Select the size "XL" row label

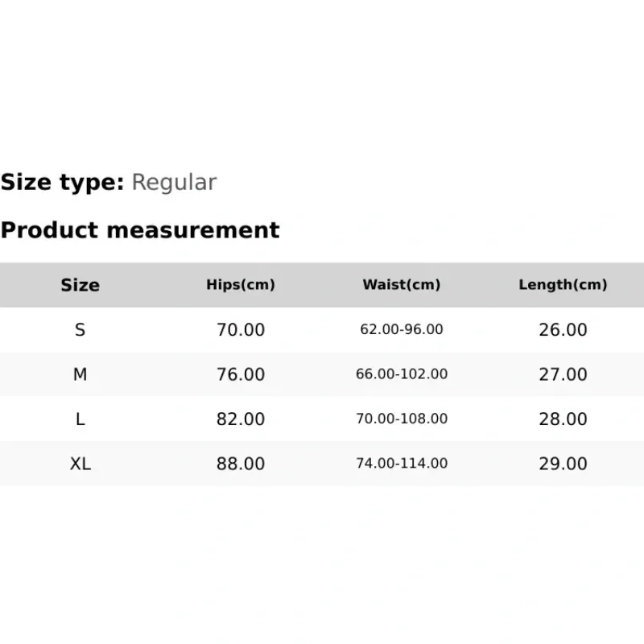pos(80,464)
